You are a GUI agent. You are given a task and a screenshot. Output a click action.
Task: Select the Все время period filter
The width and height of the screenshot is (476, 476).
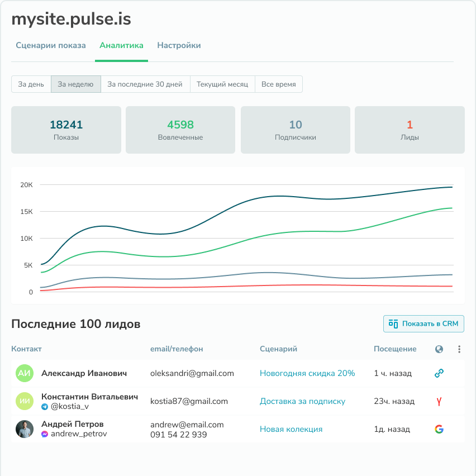pyautogui.click(x=279, y=84)
